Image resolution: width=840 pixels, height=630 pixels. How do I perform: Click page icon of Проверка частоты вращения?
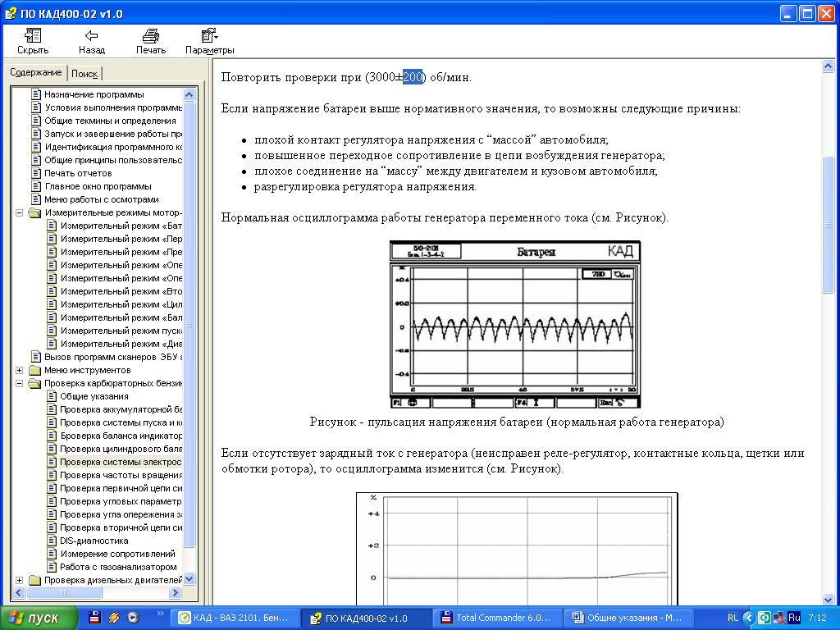point(52,475)
